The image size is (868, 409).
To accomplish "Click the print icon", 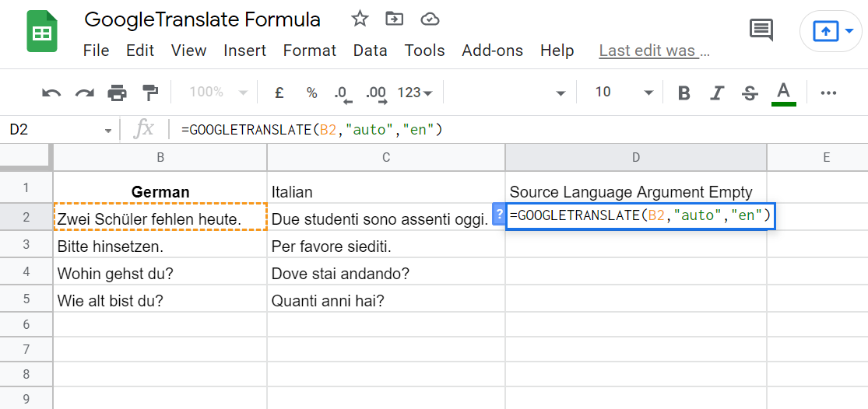I will coord(117,93).
